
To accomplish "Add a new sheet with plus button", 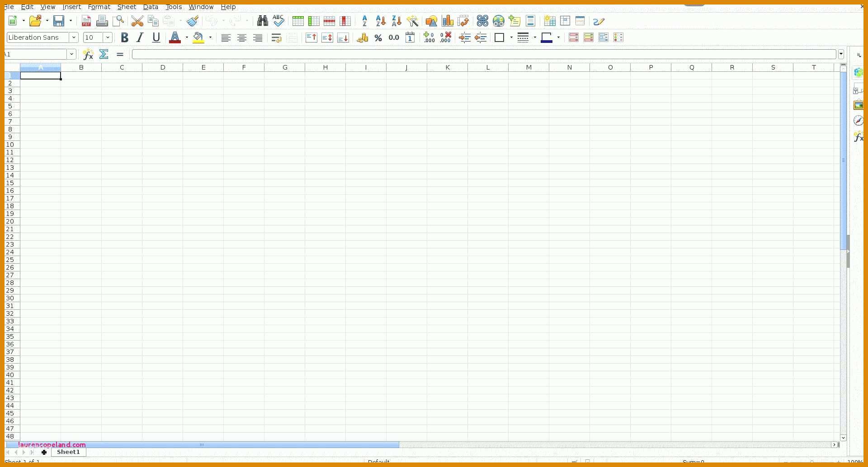I will (x=44, y=452).
